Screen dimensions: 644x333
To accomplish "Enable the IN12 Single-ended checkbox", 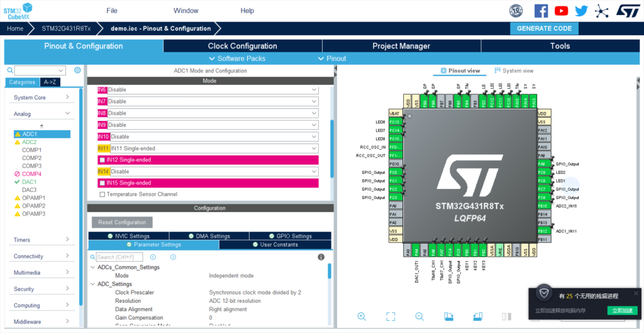I will coord(103,160).
